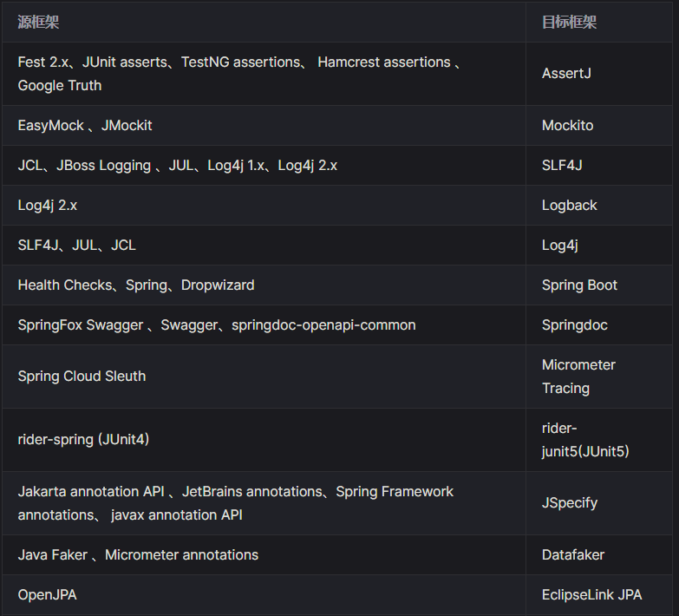Select the OpenJPA cell

[264, 594]
